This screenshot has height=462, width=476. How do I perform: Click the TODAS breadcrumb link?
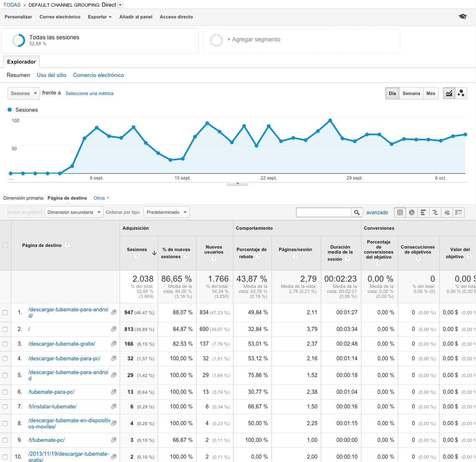click(x=12, y=5)
